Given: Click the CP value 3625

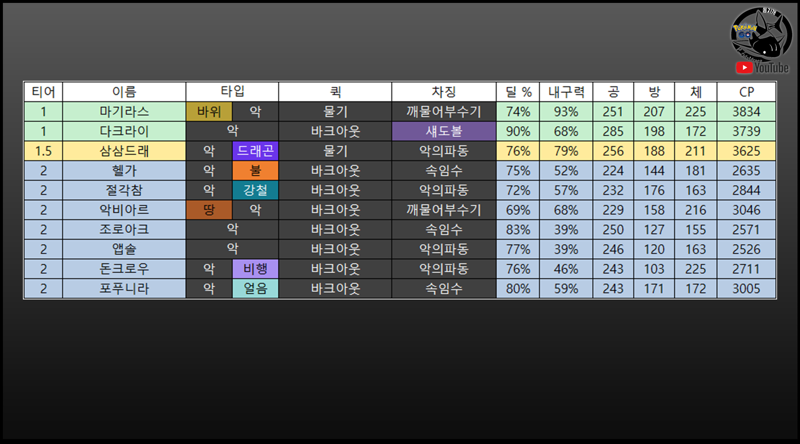Looking at the screenshot, I should click(746, 151).
